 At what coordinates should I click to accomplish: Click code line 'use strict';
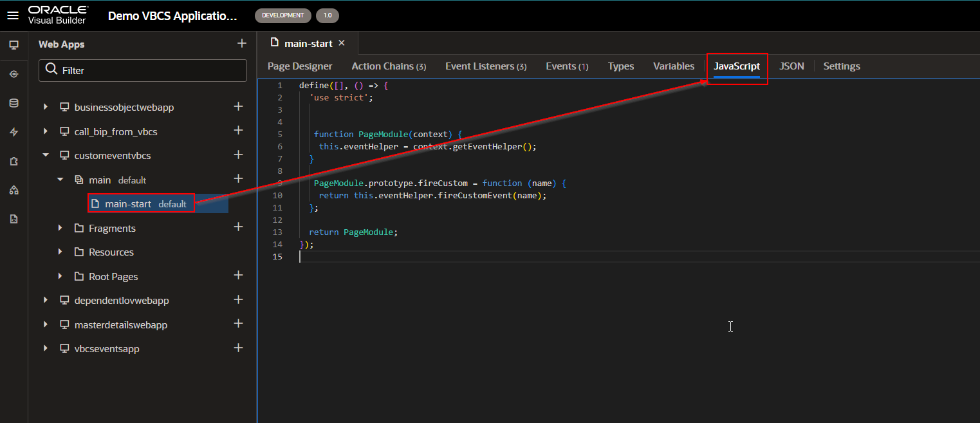click(341, 97)
